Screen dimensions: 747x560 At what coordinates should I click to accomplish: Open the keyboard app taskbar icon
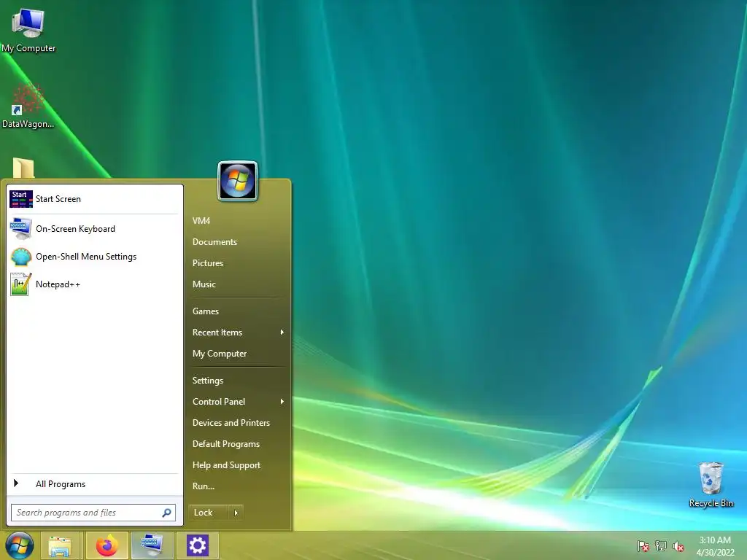pyautogui.click(x=152, y=545)
